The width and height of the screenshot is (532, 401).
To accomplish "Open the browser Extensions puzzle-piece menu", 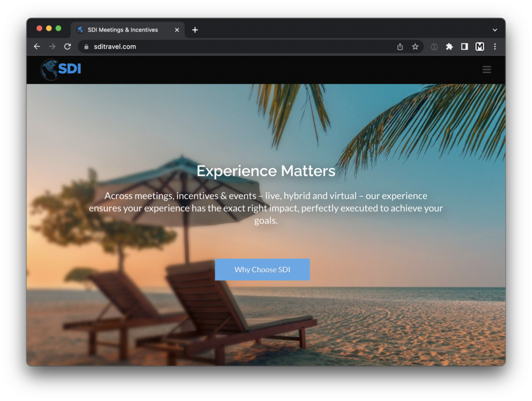I will tap(449, 46).
